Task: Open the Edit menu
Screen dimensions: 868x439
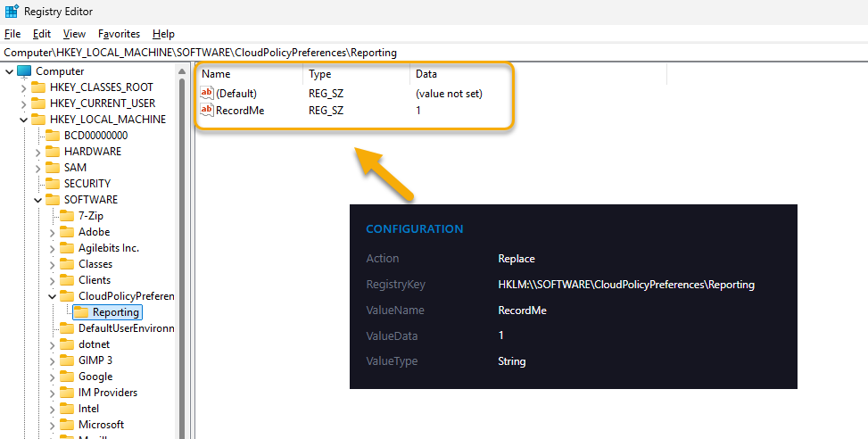Action: [42, 34]
